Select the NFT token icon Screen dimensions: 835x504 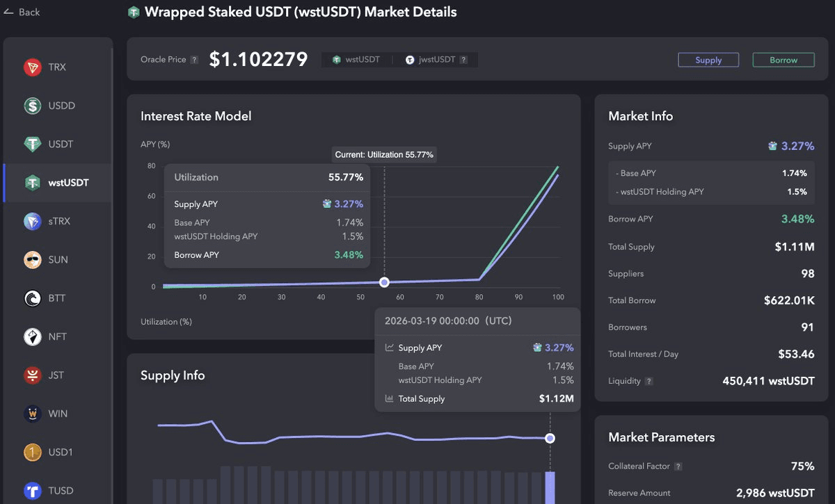(x=32, y=336)
